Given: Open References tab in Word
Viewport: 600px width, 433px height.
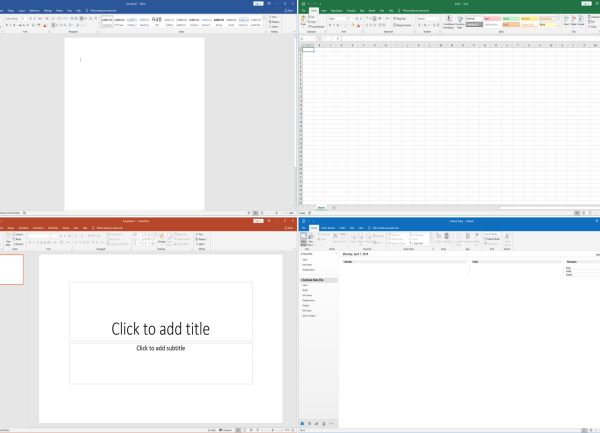Looking at the screenshot, I should (x=34, y=11).
